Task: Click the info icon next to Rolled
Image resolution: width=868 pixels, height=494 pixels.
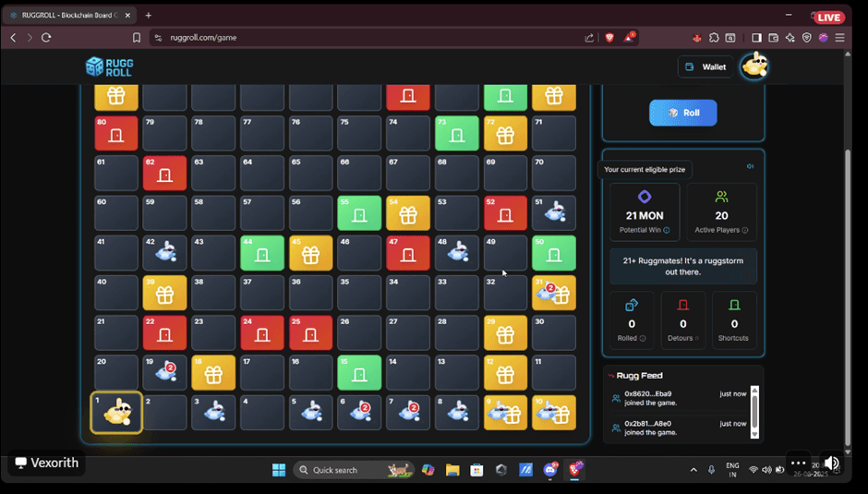Action: coord(643,338)
